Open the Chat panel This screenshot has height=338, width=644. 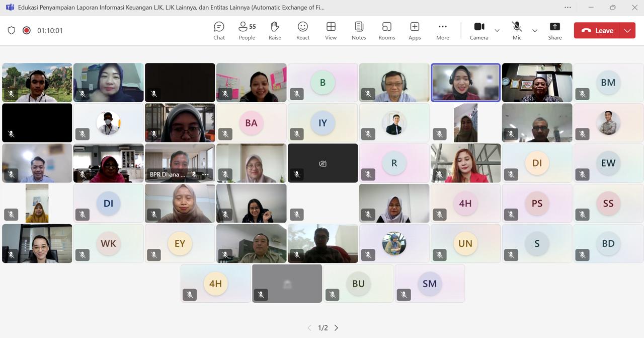[x=219, y=31]
